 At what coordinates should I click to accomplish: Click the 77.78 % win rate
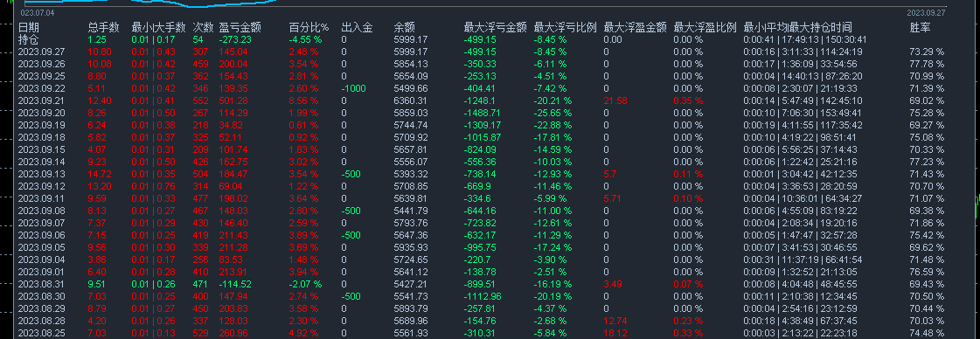coord(927,64)
